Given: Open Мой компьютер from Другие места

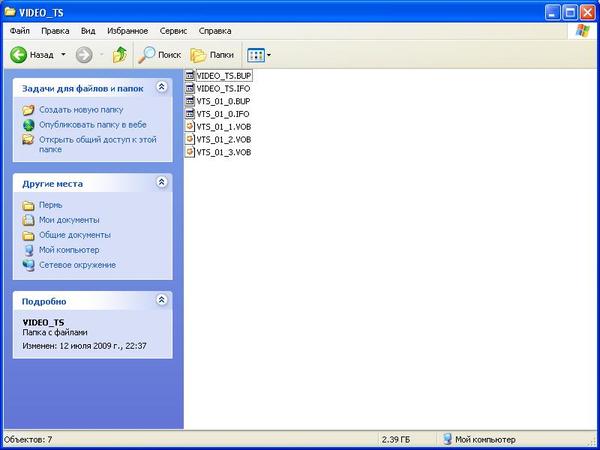Looking at the screenshot, I should [x=69, y=250].
